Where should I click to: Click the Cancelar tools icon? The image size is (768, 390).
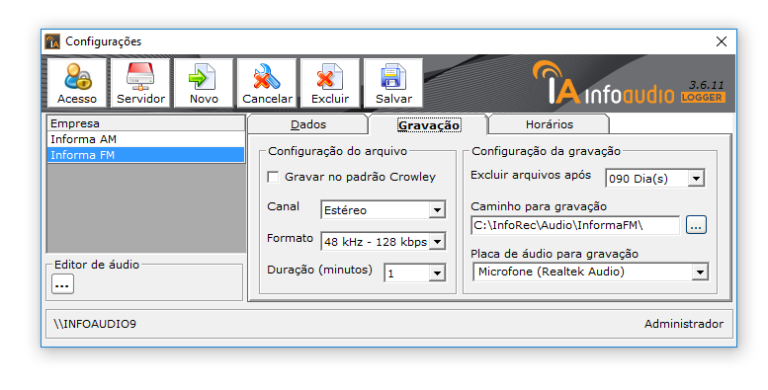[267, 83]
